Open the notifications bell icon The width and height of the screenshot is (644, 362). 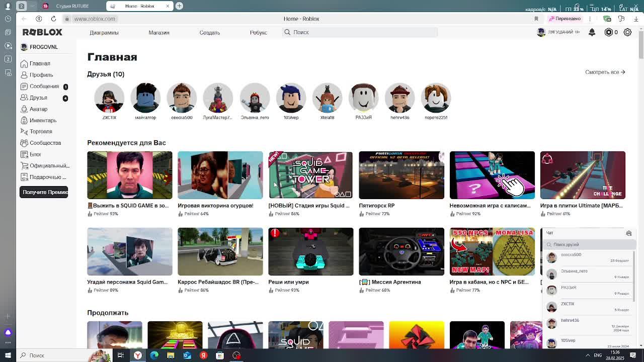click(592, 32)
